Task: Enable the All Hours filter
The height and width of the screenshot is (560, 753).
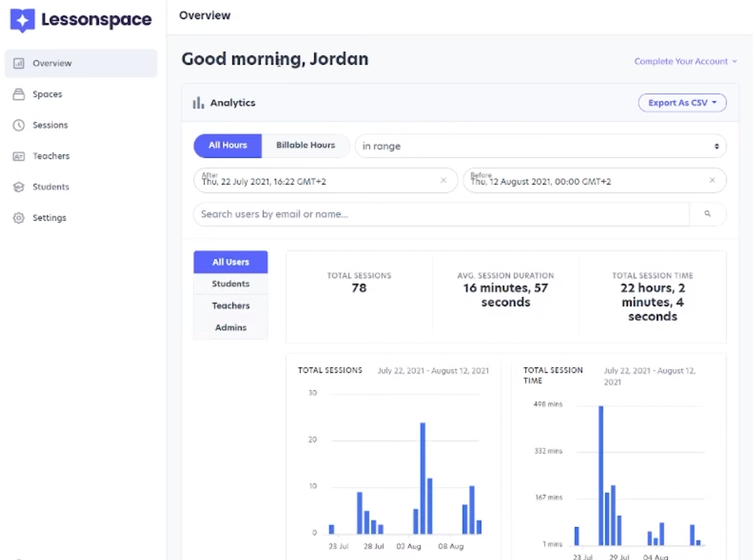Action: [x=227, y=146]
